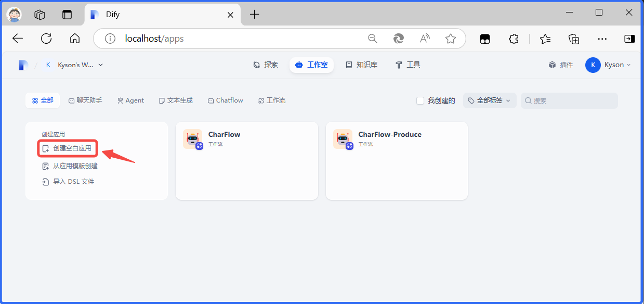Image resolution: width=644 pixels, height=304 pixels.
Task: Open the 工具 (Tools) nav item
Action: pos(408,65)
